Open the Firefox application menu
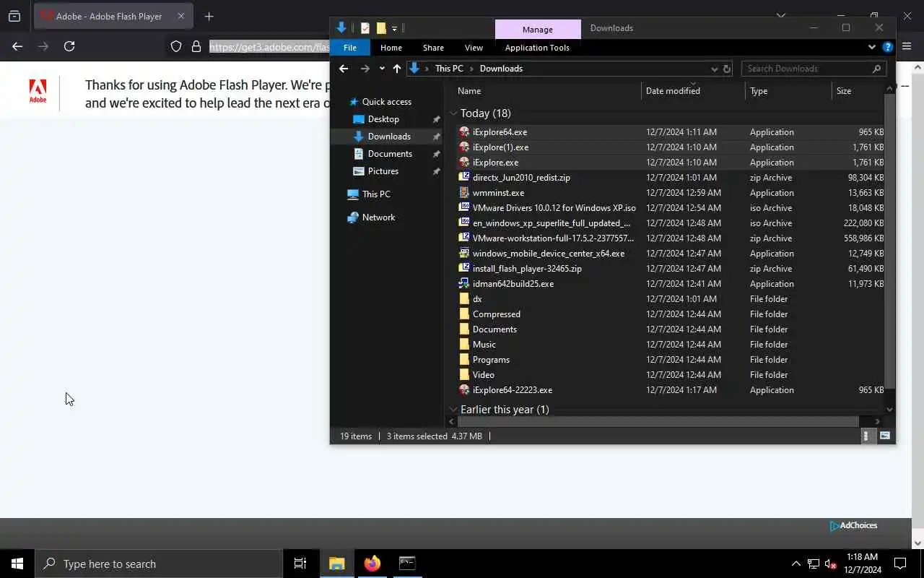 tap(907, 46)
